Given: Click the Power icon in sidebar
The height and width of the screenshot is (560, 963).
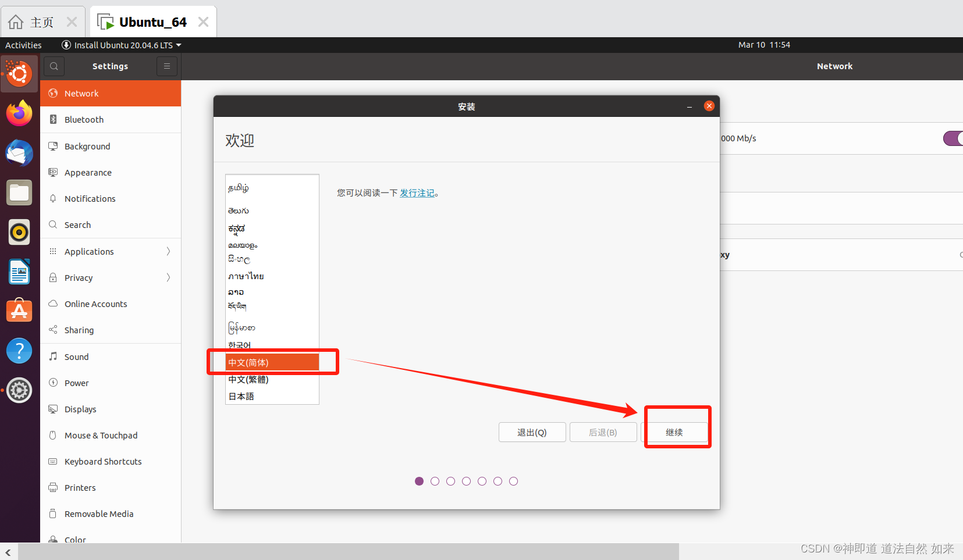Looking at the screenshot, I should (x=53, y=383).
